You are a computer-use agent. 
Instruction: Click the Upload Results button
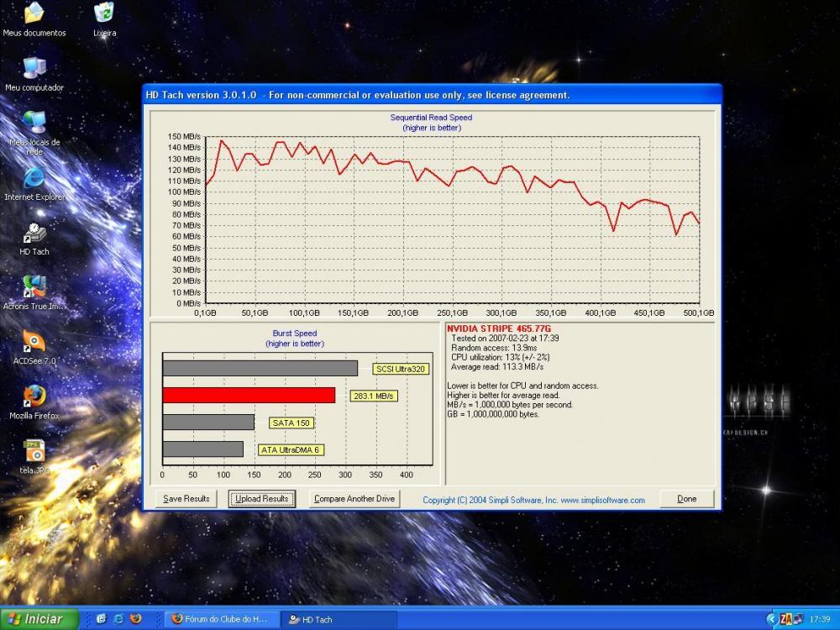coord(262,499)
